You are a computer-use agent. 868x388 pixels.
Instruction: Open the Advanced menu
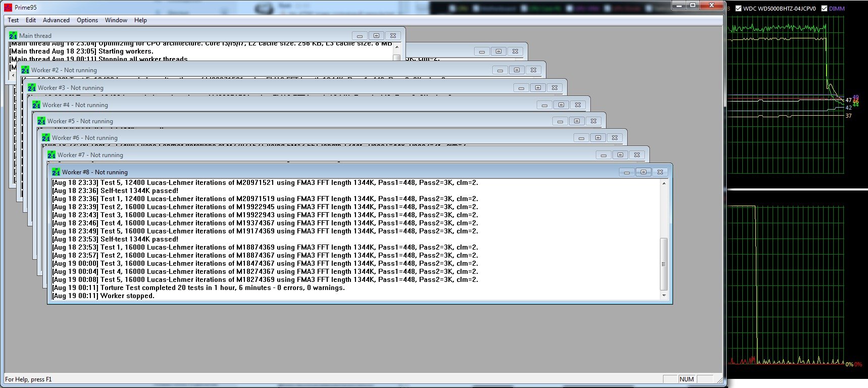[x=56, y=20]
